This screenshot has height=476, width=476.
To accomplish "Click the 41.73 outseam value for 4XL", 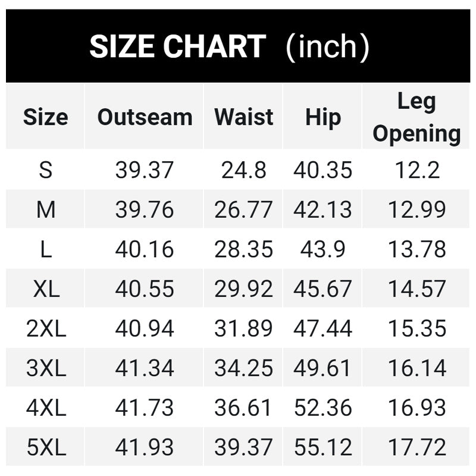I will [x=145, y=408].
